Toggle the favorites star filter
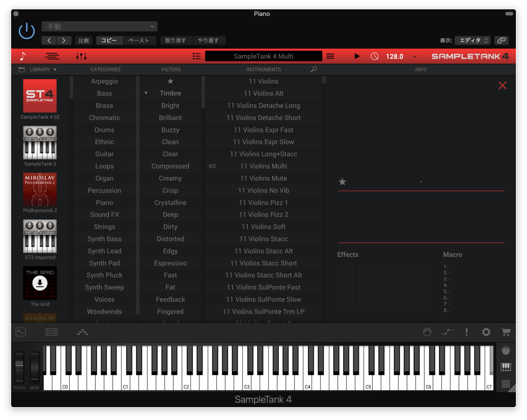Screen dimensions: 527x420 coord(170,81)
